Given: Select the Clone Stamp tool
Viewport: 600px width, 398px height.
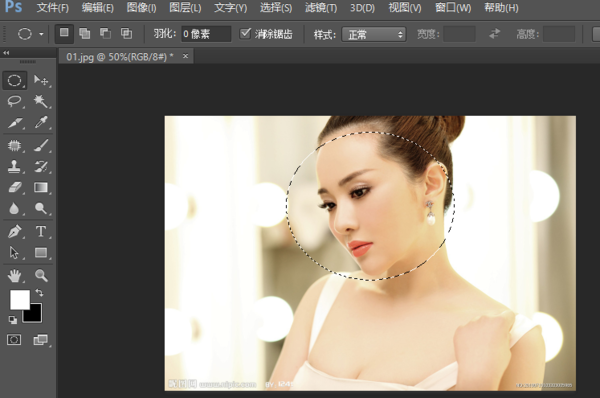Looking at the screenshot, I should coord(15,166).
